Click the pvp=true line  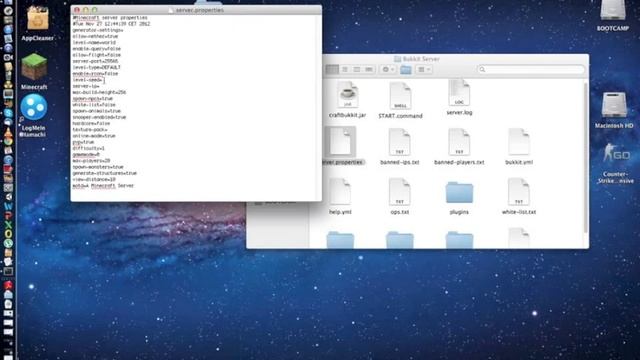pyautogui.click(x=83, y=142)
